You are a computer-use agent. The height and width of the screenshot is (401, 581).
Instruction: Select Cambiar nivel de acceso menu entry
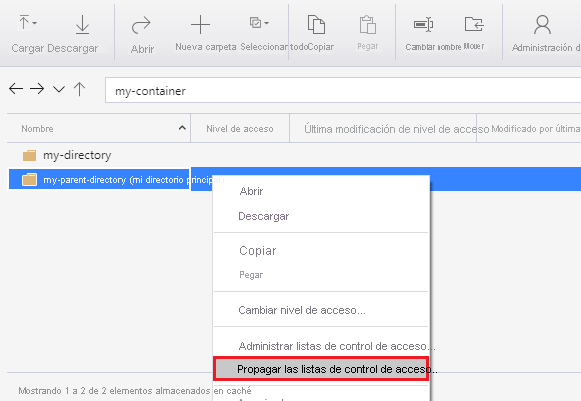[x=321, y=310]
